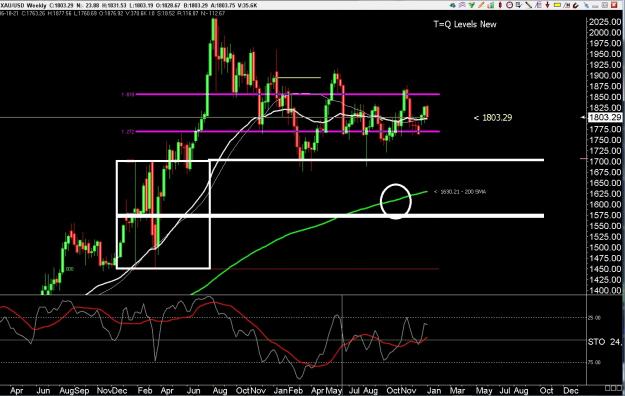This screenshot has height=396, width=625.
Task: Click the highlighted 1803.29 price tag on axis
Action: [x=605, y=117]
